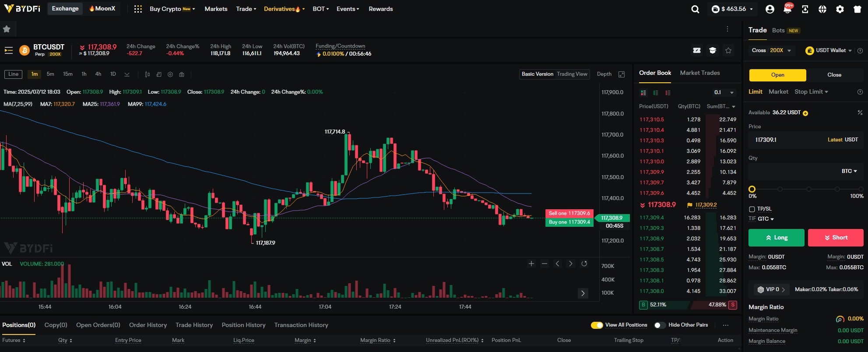Show combined buy and sell order book view

[x=643, y=93]
